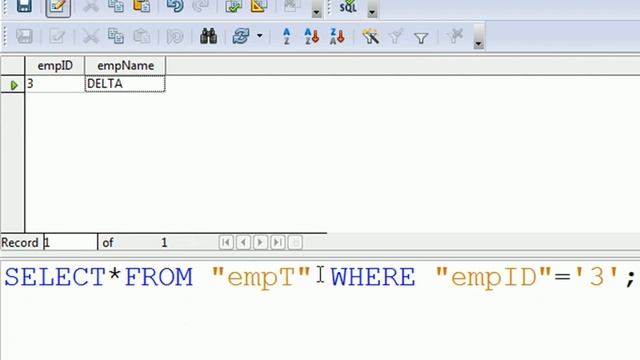Toggle Edit mode in top toolbar
The image size is (640, 360).
pos(58,7)
